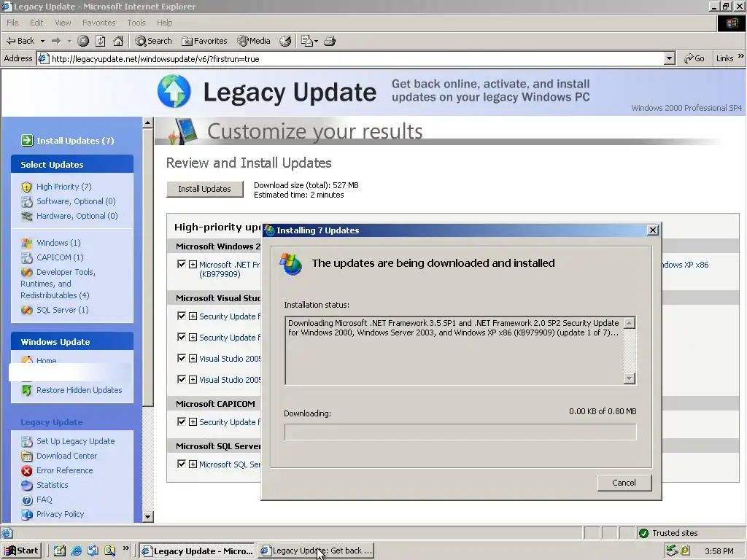Click the Privacy Policy info icon
Image resolution: width=747 pixels, height=560 pixels.
(27, 514)
